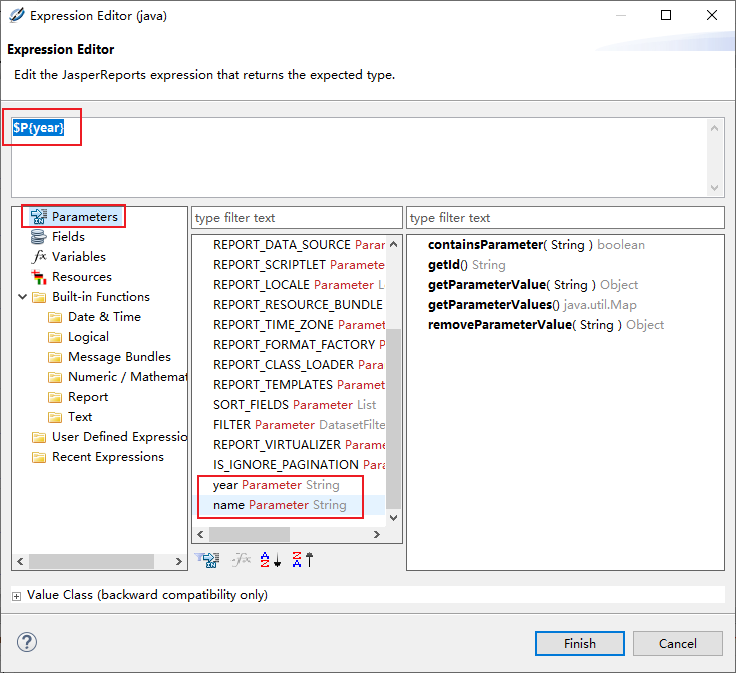This screenshot has width=736, height=673.
Task: Select REPORT_DATA_SOURCE parameter
Action: pyautogui.click(x=298, y=245)
